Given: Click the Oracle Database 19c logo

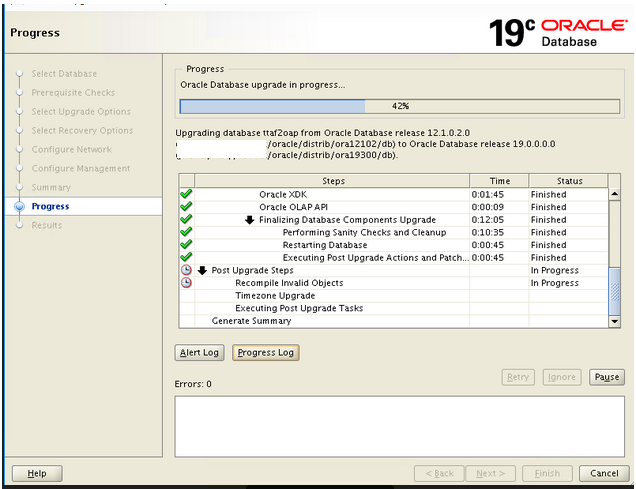Looking at the screenshot, I should point(556,32).
